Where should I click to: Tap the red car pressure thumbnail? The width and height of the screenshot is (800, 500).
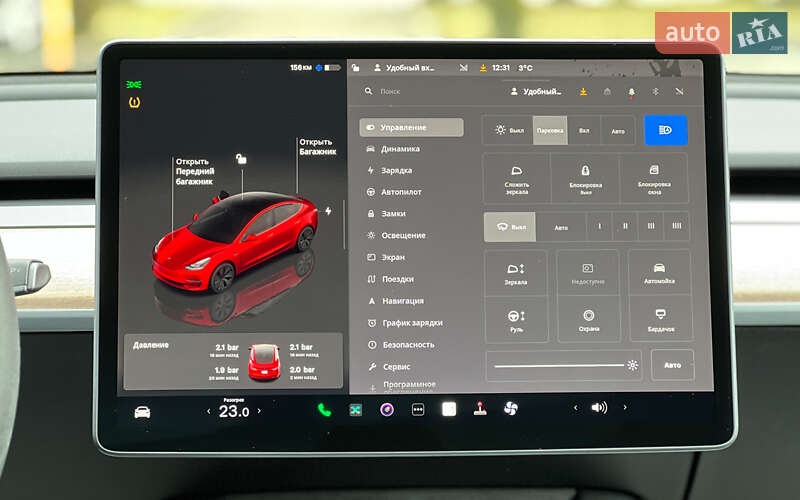(x=264, y=361)
